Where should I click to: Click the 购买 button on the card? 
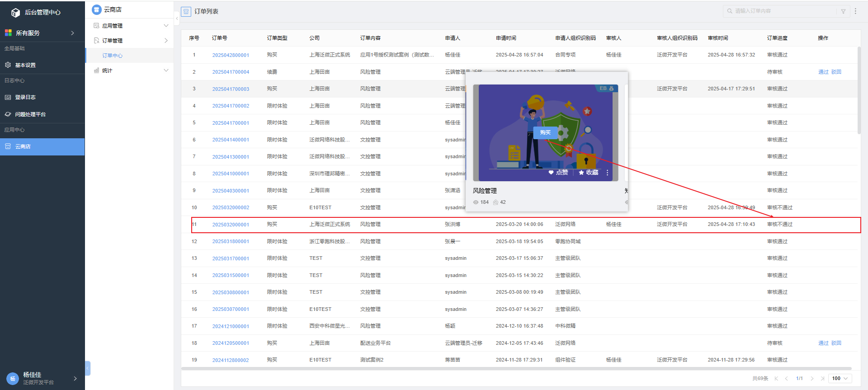546,132
